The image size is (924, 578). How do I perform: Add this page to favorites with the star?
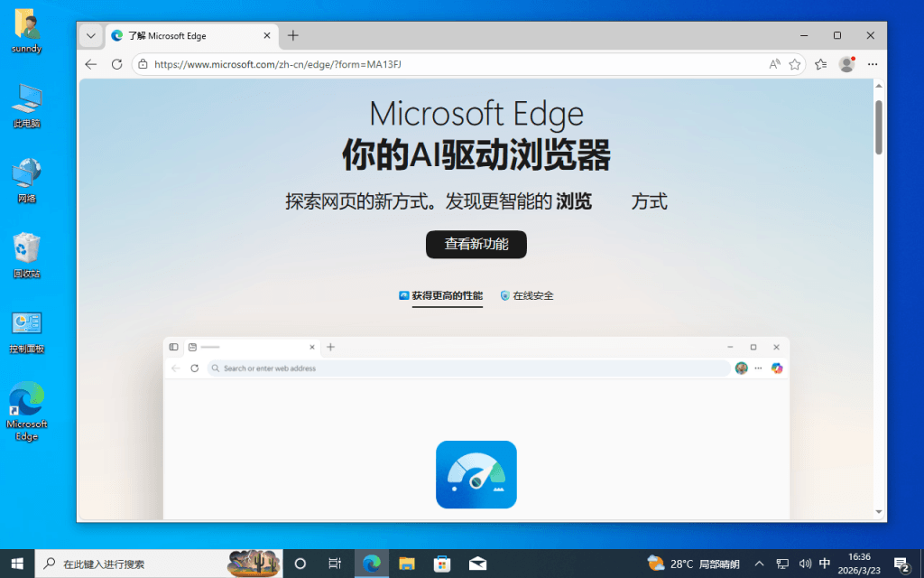click(795, 64)
